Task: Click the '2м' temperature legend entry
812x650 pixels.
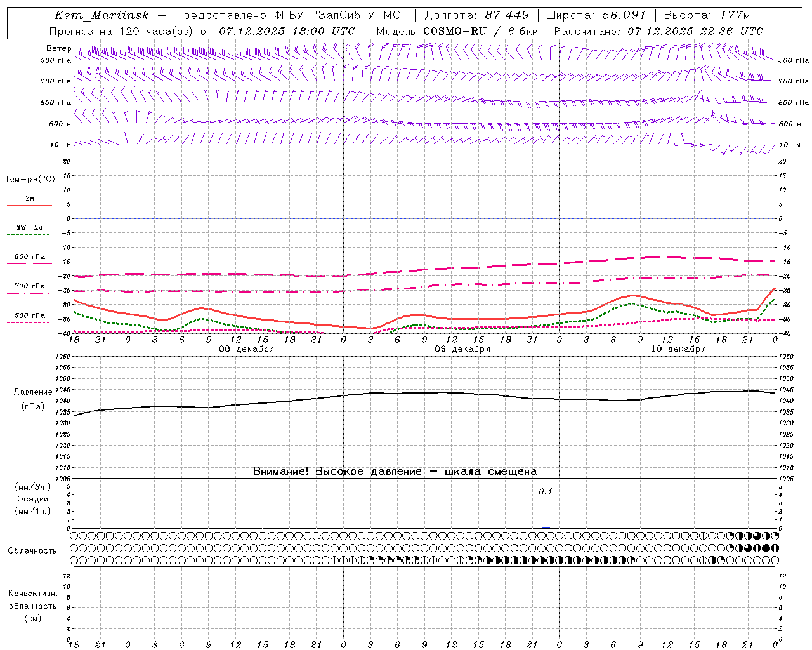Action: tap(30, 198)
